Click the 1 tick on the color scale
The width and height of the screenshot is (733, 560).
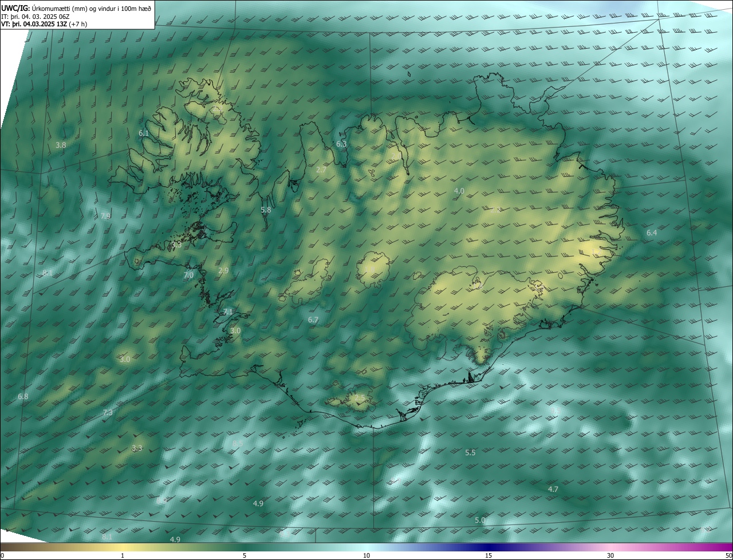pyautogui.click(x=123, y=555)
